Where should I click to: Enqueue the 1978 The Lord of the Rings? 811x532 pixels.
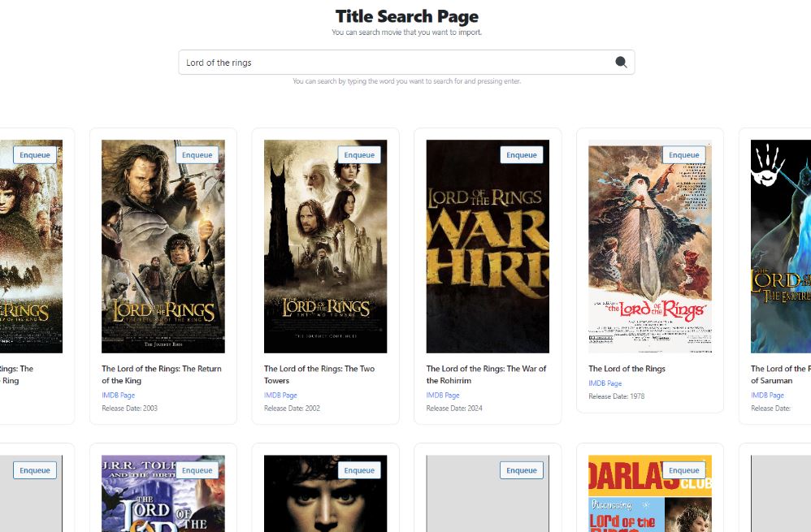coord(683,155)
